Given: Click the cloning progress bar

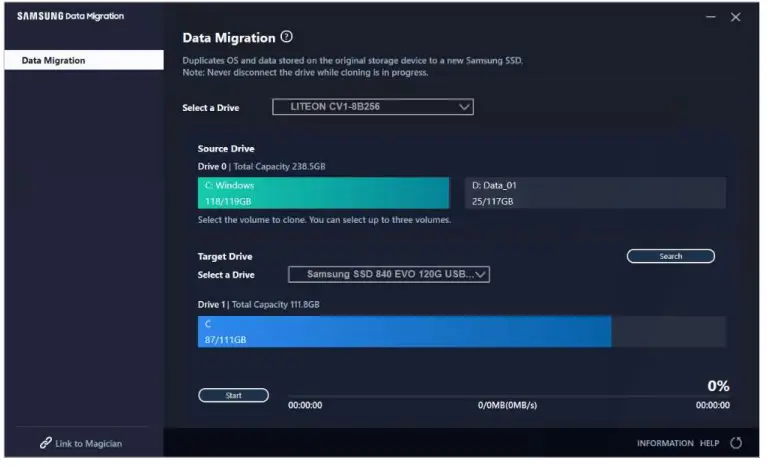Looking at the screenshot, I should (509, 395).
